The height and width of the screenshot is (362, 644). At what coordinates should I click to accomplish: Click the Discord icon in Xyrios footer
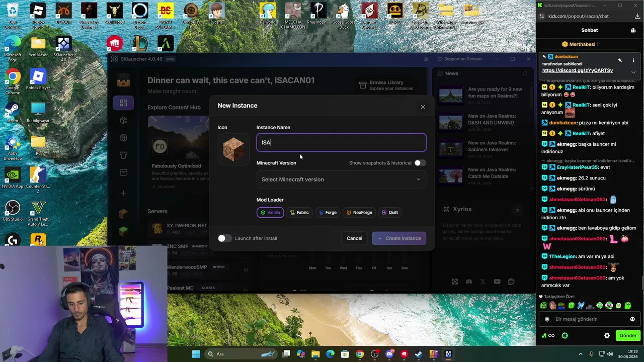point(469,282)
